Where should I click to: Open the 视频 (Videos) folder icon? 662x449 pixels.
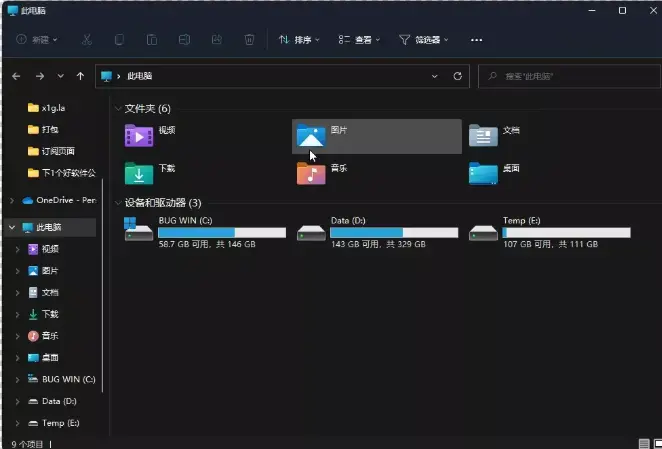point(138,135)
